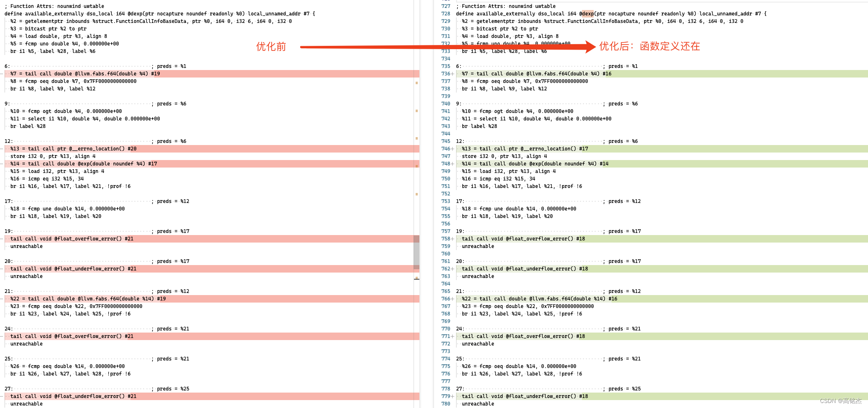Image resolution: width=868 pixels, height=408 pixels.
Task: Click '%26 = fcmp oeq double %14' in right pane
Action: (500, 366)
